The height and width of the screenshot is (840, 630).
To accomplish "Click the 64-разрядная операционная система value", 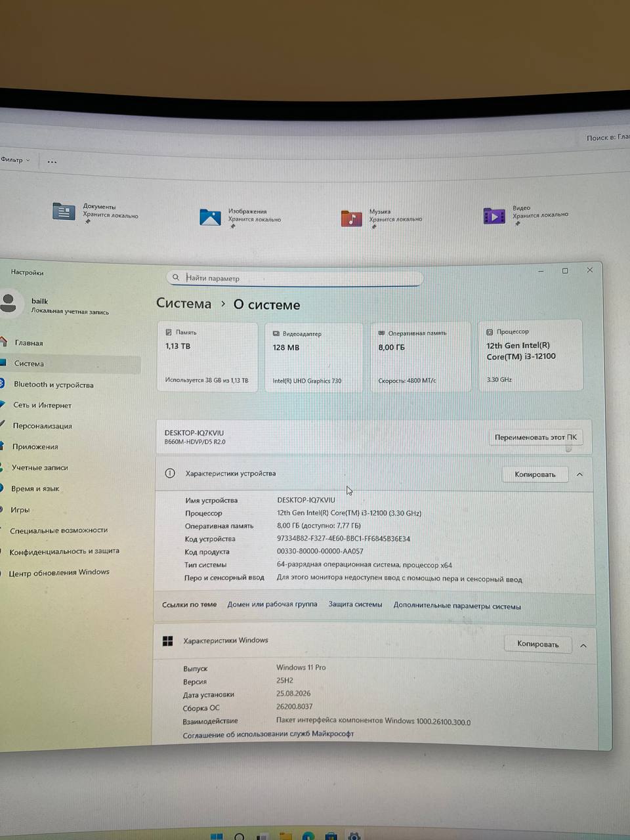I will (x=364, y=565).
